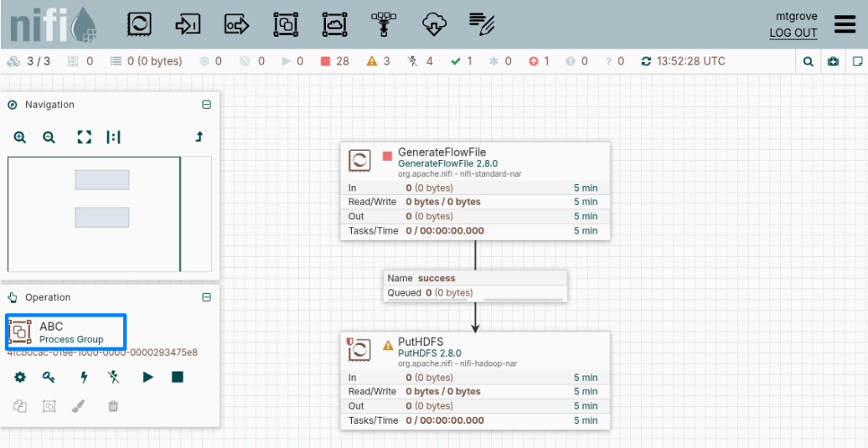Open the global hamburger menu
The image size is (868, 448).
pos(845,24)
